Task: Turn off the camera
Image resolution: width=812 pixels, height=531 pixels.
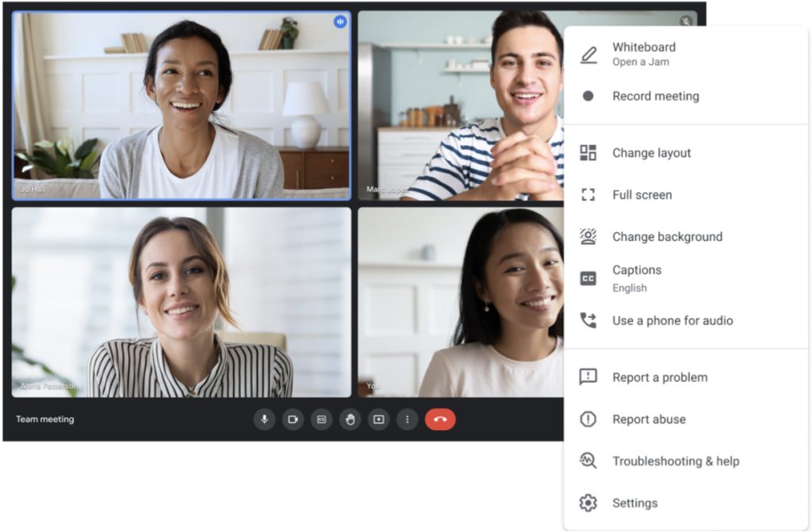Action: click(293, 419)
